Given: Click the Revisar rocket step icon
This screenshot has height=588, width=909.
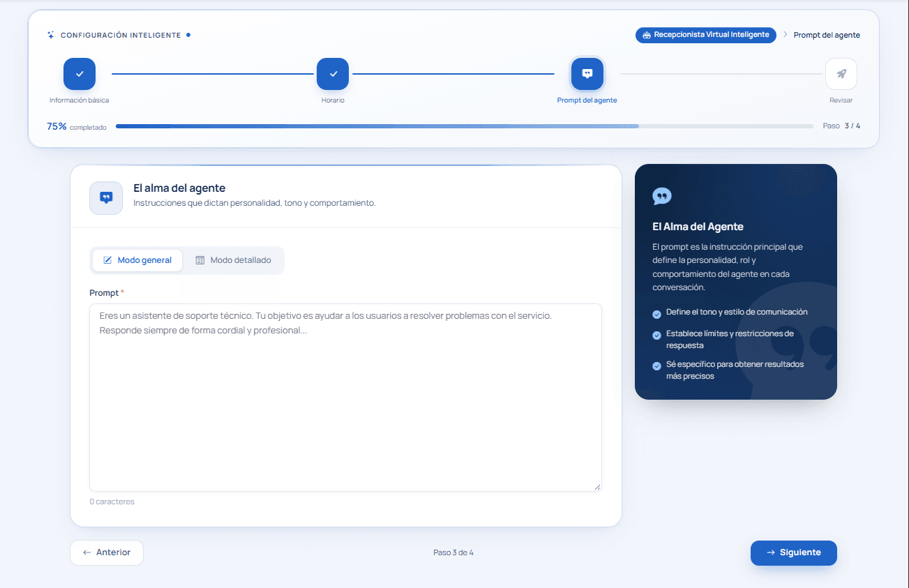Looking at the screenshot, I should tap(841, 74).
